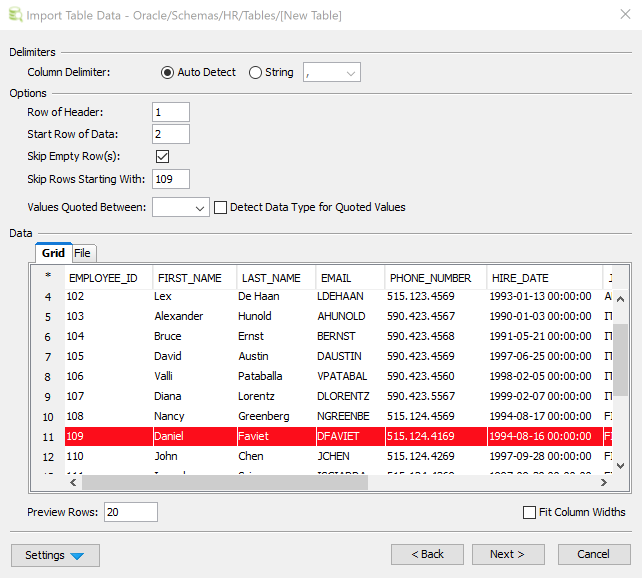Select the String delimiter radio button
The width and height of the screenshot is (642, 578).
(x=255, y=72)
